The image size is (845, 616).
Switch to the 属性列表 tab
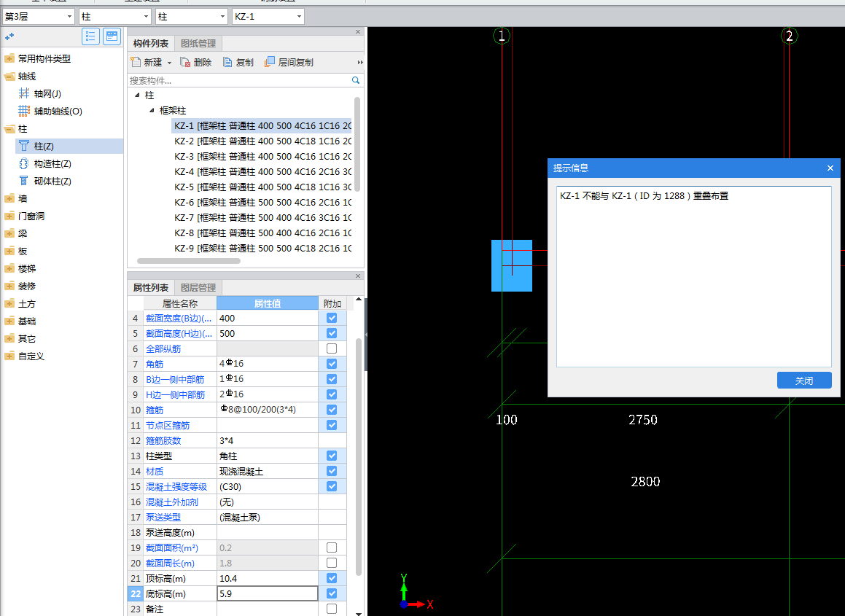click(x=151, y=288)
